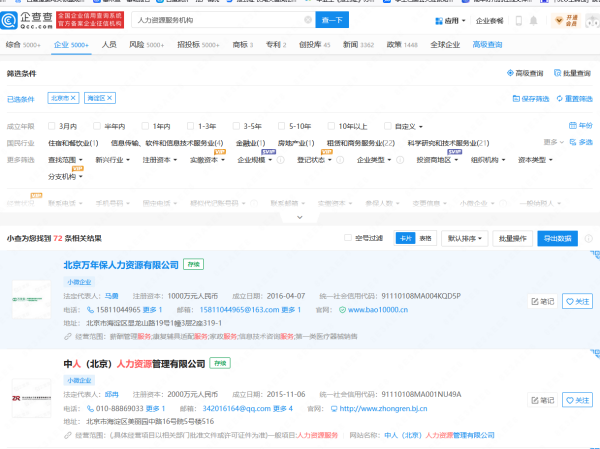Show 更多 industries expander

point(554,142)
